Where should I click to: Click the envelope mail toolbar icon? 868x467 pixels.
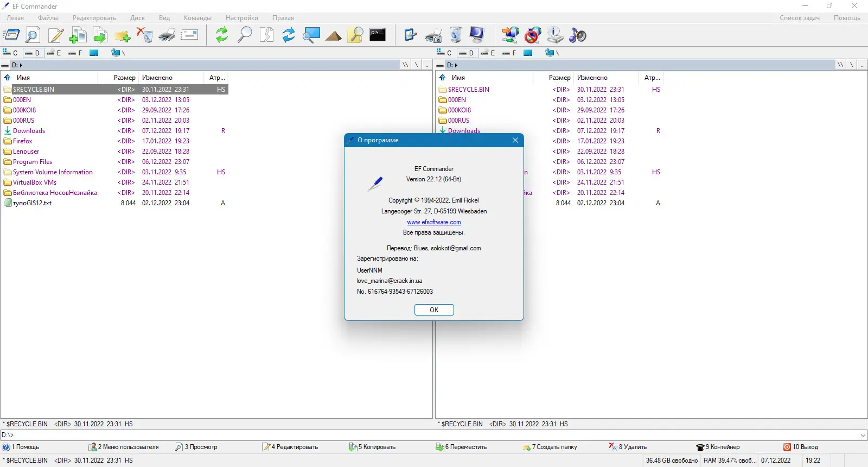click(x=189, y=35)
